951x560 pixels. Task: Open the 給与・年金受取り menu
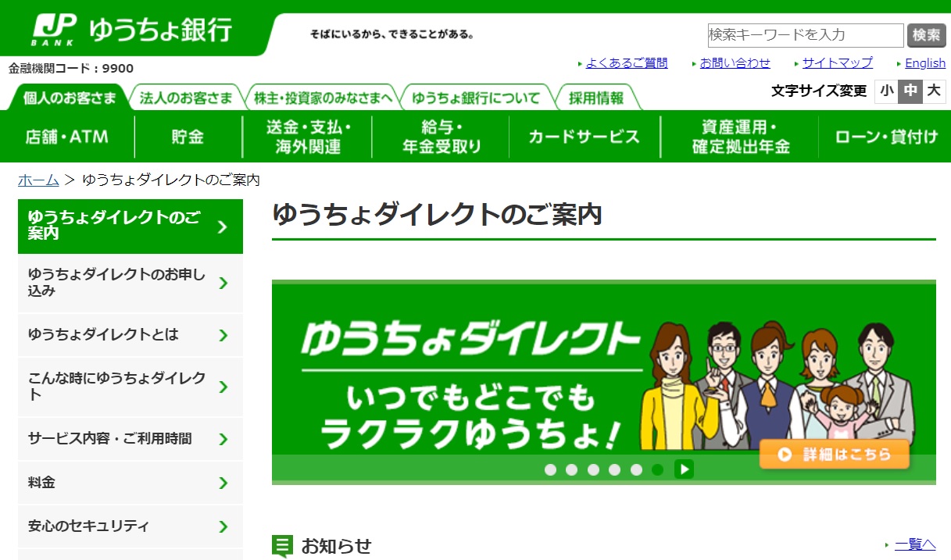(442, 137)
